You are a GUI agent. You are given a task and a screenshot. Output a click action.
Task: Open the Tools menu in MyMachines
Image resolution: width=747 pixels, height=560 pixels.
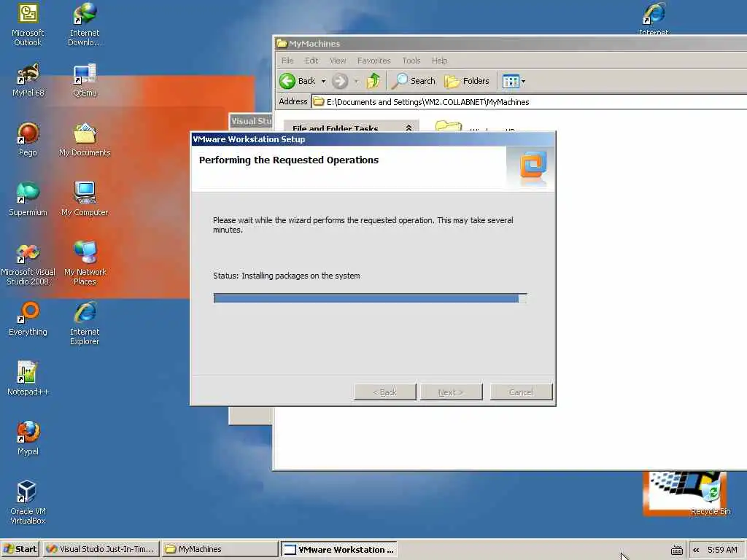(411, 61)
